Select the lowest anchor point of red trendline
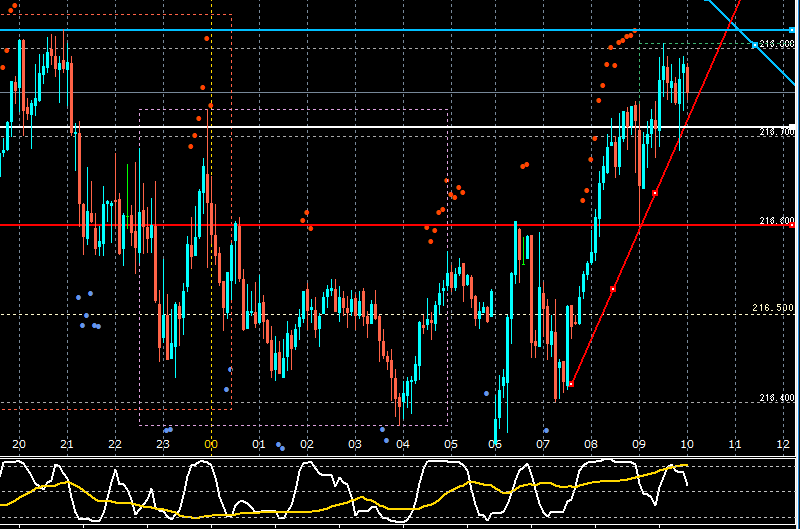 (x=571, y=384)
